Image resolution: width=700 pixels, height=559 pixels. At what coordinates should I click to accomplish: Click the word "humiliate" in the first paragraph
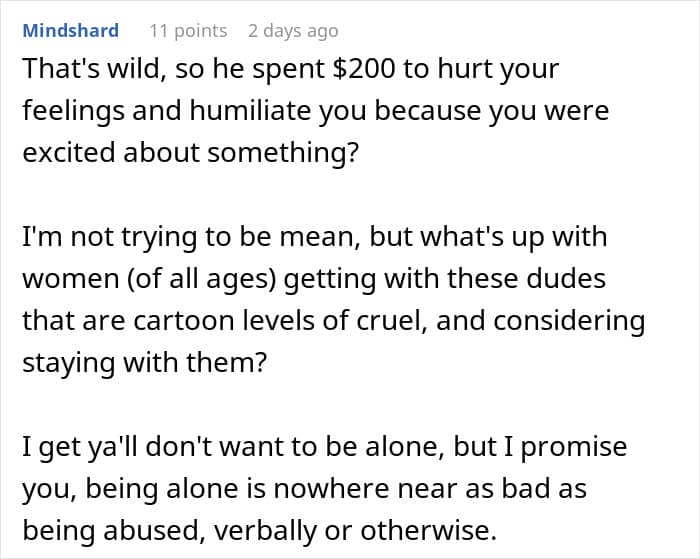coord(250,110)
